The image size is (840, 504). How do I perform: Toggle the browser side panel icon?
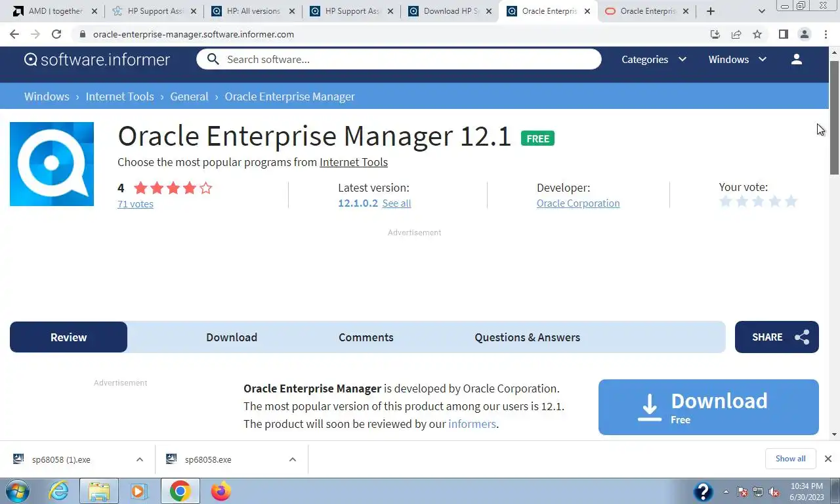coord(783,34)
